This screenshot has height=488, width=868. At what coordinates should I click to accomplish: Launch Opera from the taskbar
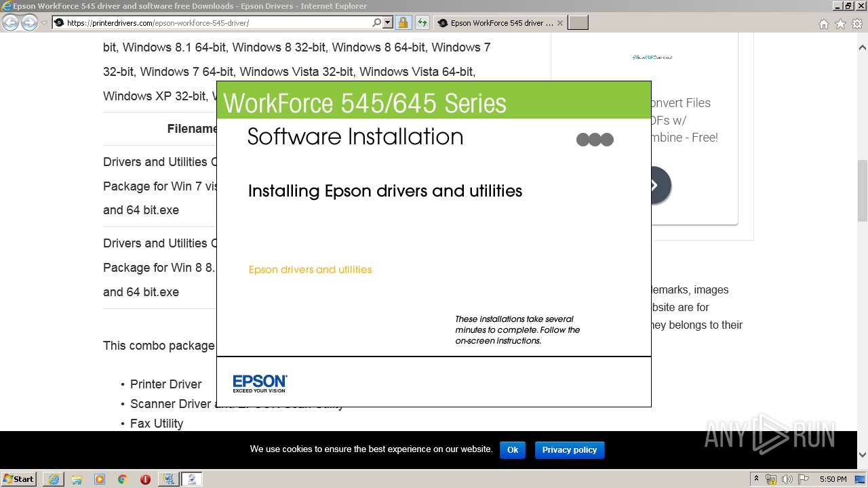145,479
